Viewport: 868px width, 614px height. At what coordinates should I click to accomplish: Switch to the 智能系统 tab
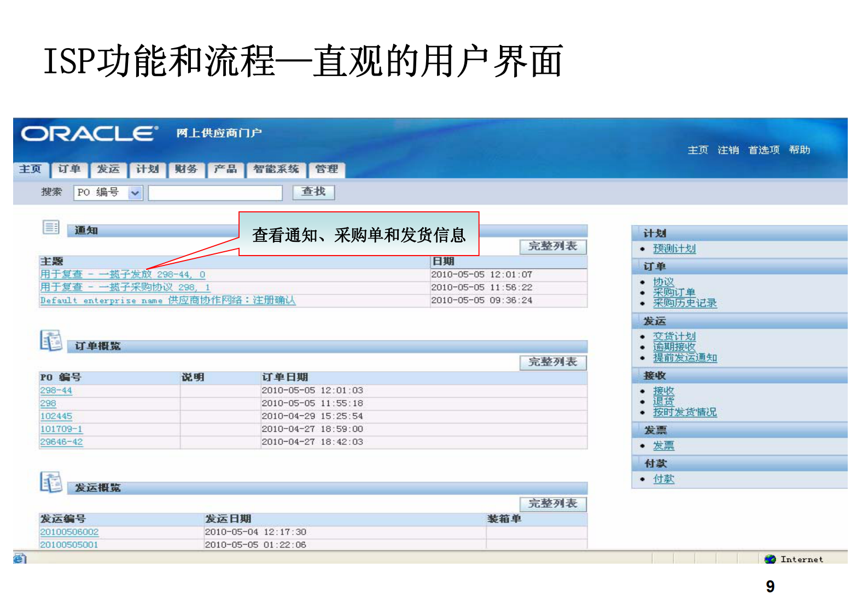click(276, 169)
